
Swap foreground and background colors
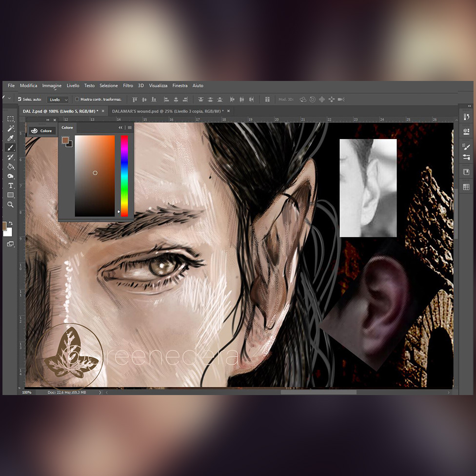11,223
